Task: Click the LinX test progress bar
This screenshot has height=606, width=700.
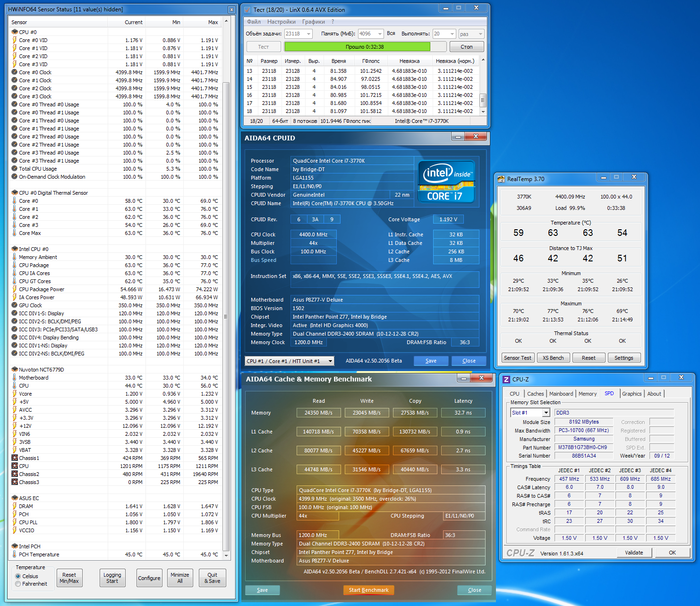Action: tap(365, 47)
